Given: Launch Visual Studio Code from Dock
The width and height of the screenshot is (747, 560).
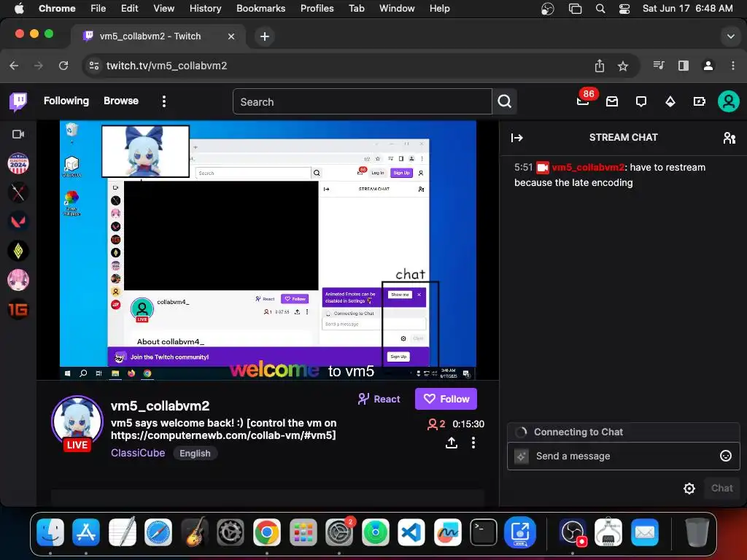Looking at the screenshot, I should (411, 532).
